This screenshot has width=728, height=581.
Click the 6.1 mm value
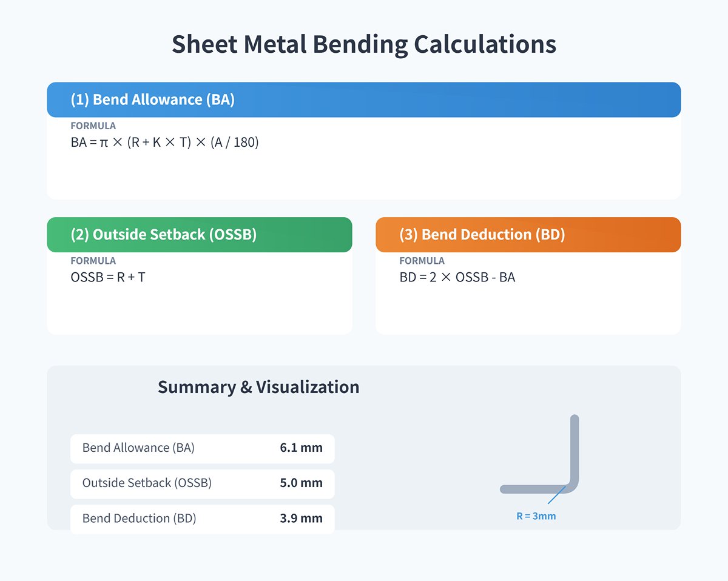(x=300, y=448)
